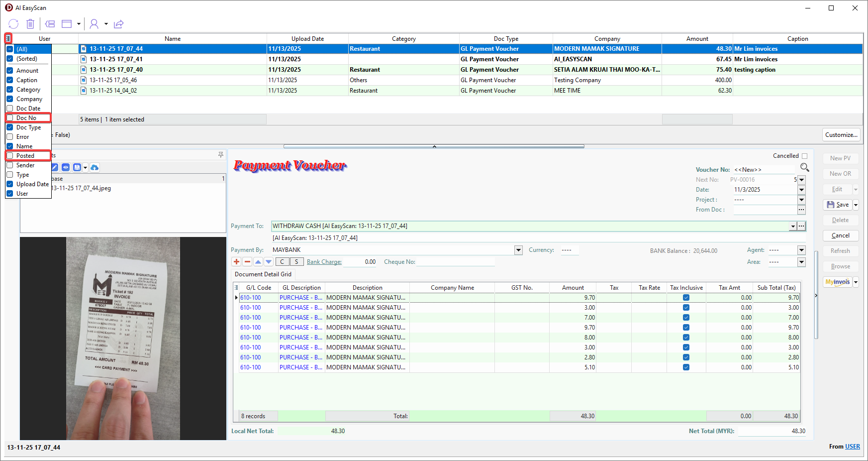Open the Agent dropdown

click(x=801, y=250)
